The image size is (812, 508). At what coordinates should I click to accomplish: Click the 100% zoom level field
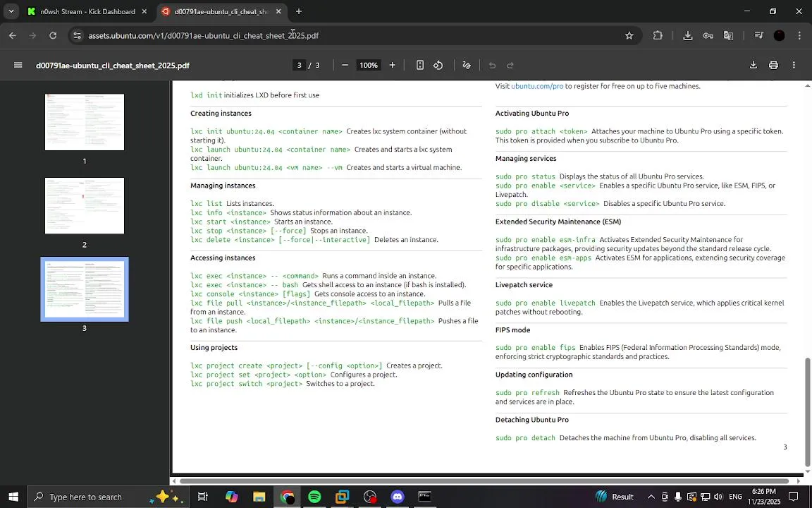(369, 66)
